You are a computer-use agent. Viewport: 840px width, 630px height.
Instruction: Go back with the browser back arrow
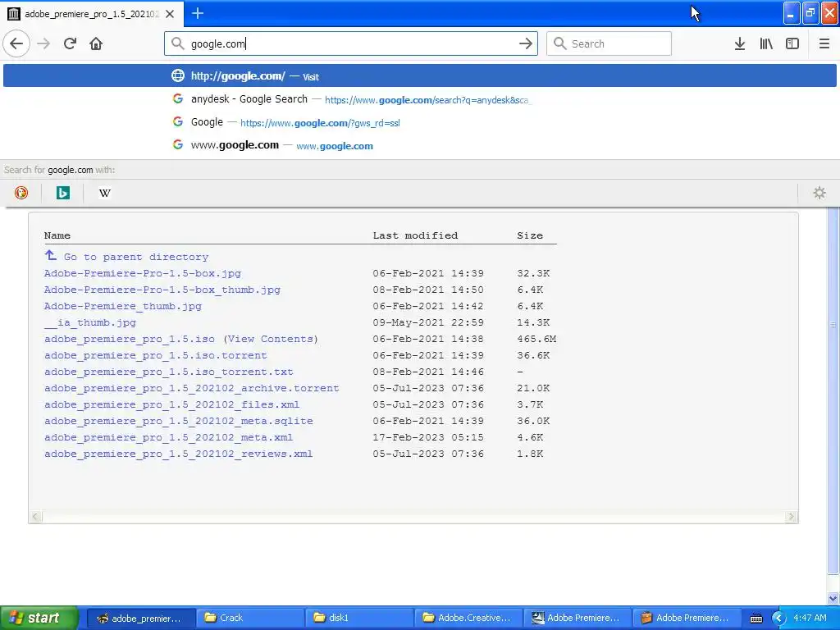coord(16,43)
